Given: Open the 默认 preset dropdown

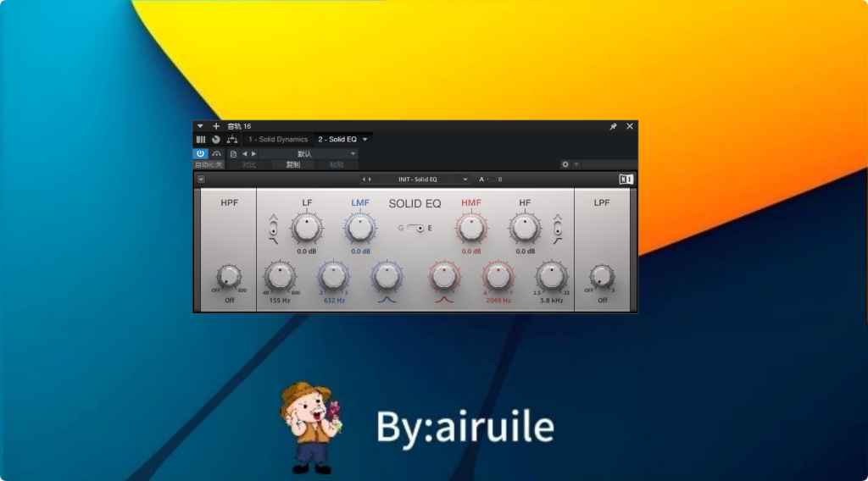Looking at the screenshot, I should 309,153.
